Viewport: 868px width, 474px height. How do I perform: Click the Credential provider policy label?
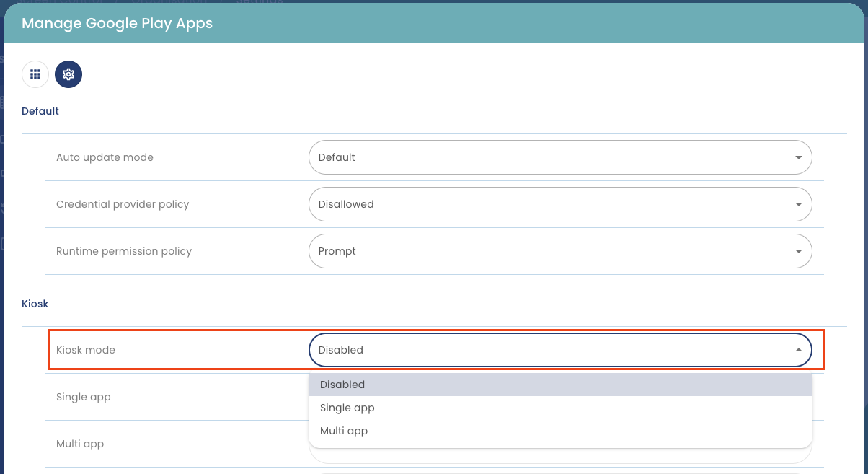(123, 204)
